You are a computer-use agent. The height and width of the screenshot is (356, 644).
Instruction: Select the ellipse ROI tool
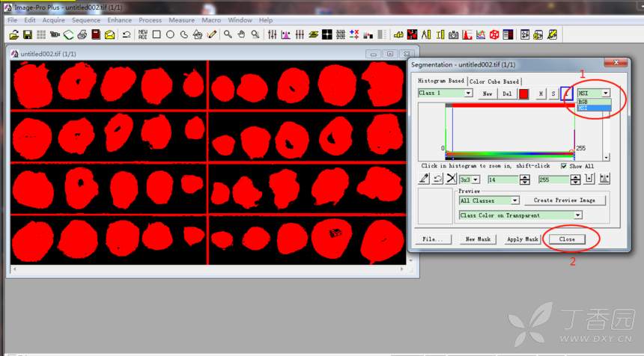pyautogui.click(x=170, y=34)
